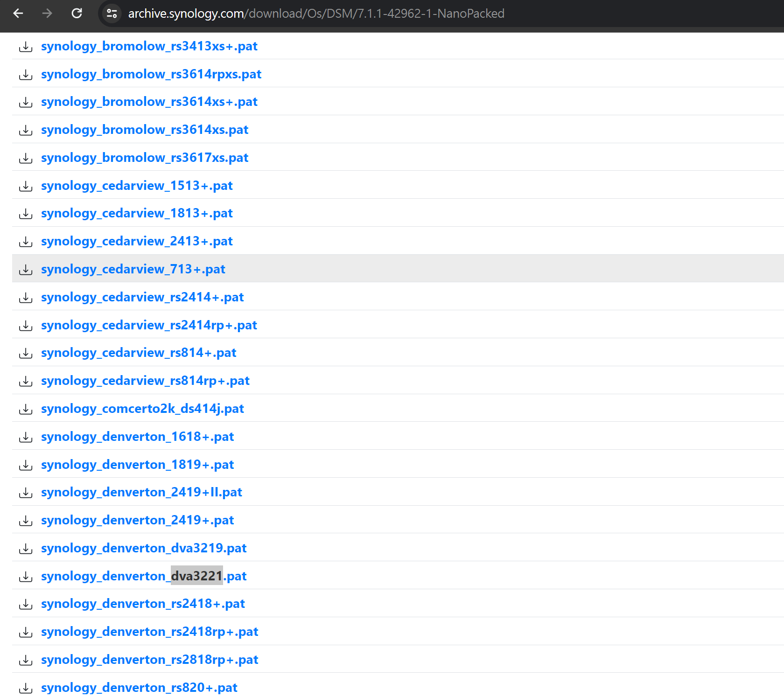This screenshot has width=784, height=697.
Task: Open synology_denverton_1819+.pat link
Action: tap(138, 465)
